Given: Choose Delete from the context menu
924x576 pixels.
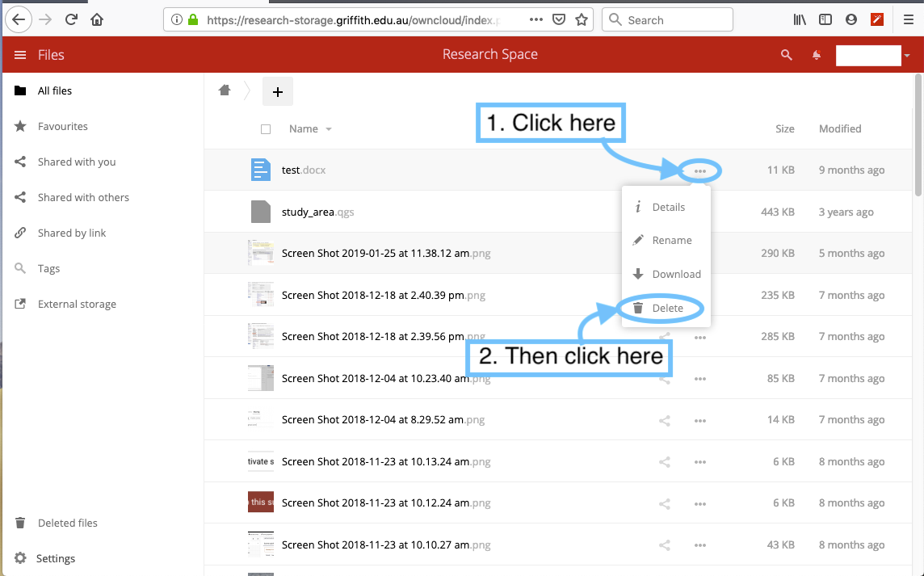Looking at the screenshot, I should coord(667,308).
